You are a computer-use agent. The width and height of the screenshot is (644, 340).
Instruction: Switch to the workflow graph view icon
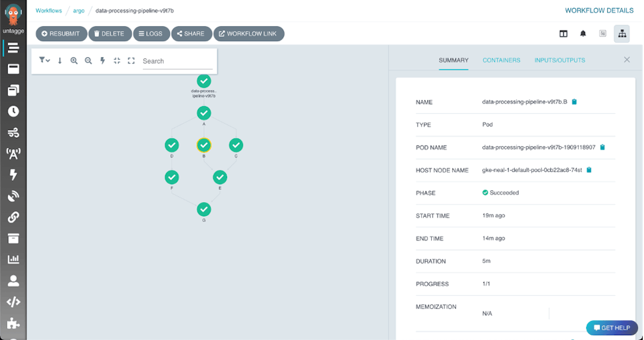coord(622,34)
